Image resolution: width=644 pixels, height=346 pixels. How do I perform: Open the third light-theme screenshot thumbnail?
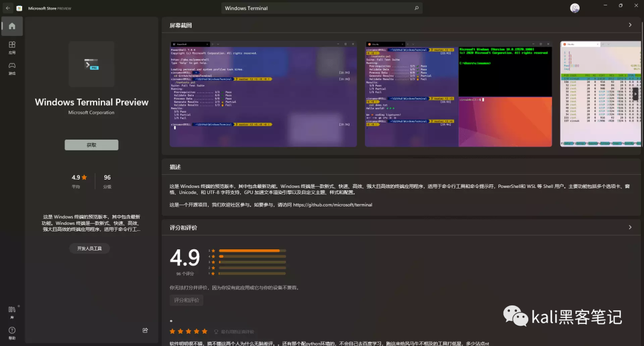click(x=600, y=94)
